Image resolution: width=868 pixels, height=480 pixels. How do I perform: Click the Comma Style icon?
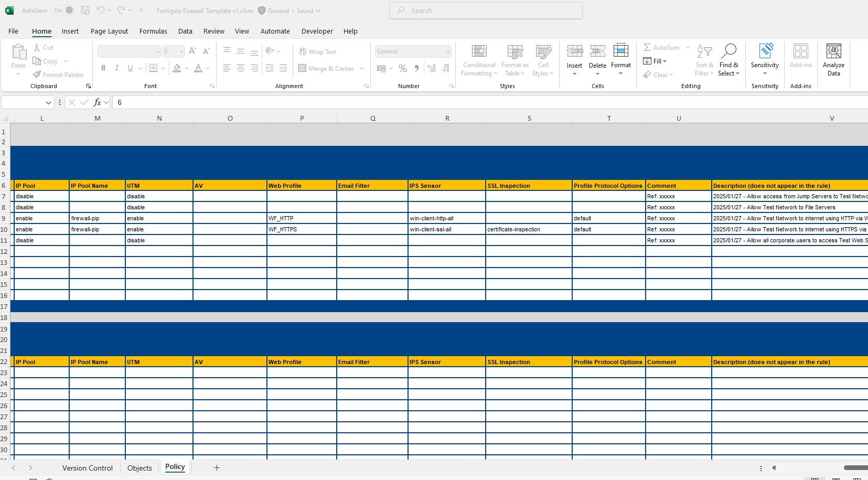tap(416, 68)
